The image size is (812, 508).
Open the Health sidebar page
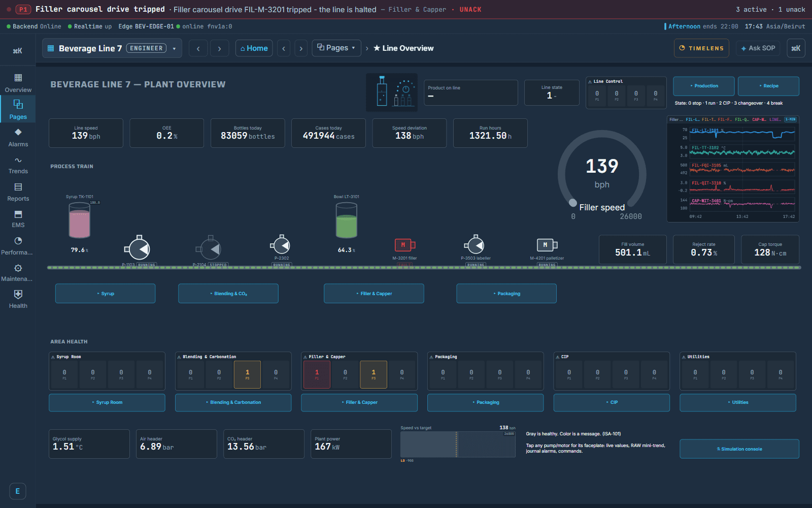pyautogui.click(x=18, y=299)
